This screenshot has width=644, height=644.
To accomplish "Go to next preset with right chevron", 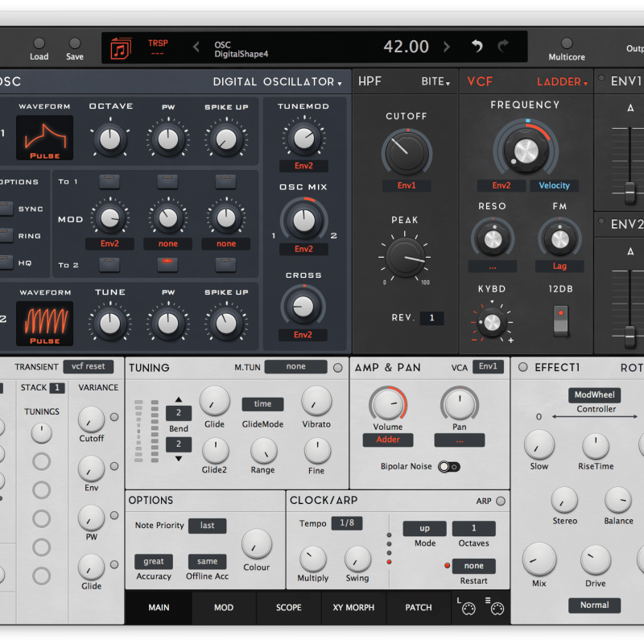I will (x=448, y=47).
